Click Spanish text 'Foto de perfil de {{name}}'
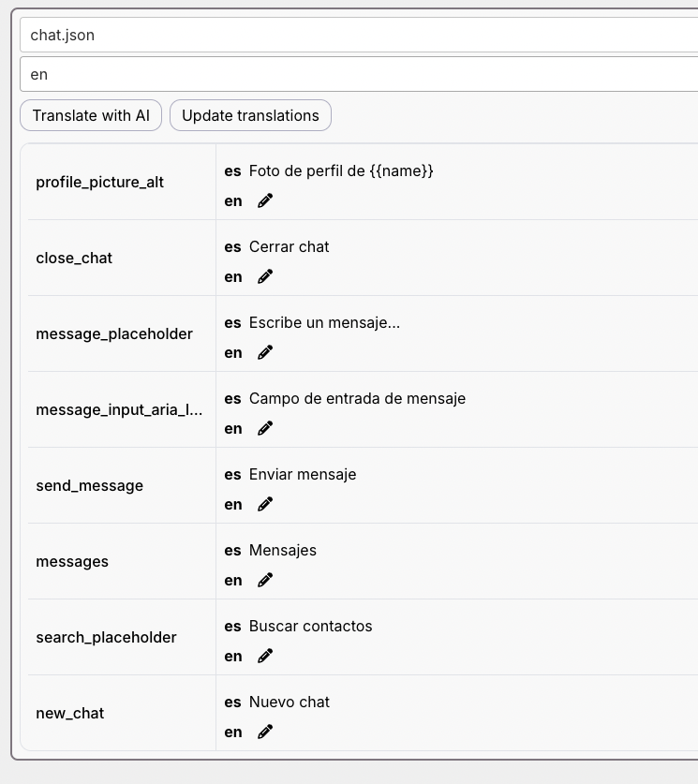This screenshot has height=784, width=698. coord(341,171)
